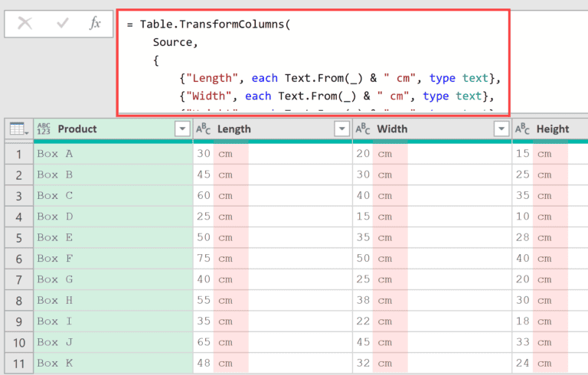Click the fx function icon
This screenshot has height=375, width=588.
click(x=95, y=24)
